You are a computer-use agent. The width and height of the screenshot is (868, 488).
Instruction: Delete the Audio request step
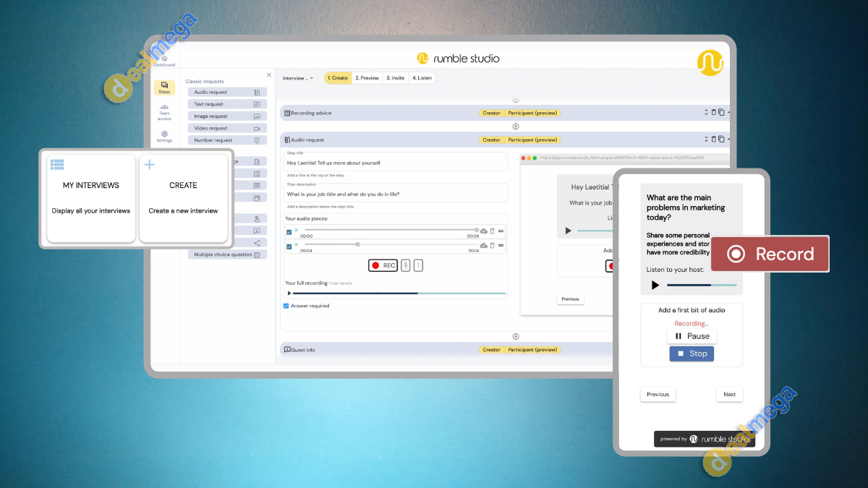(714, 139)
